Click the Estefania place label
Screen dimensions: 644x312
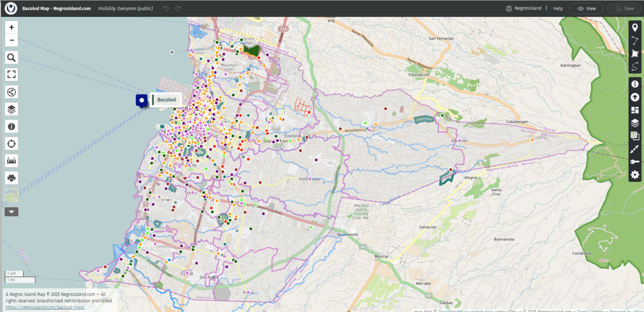click(292, 136)
